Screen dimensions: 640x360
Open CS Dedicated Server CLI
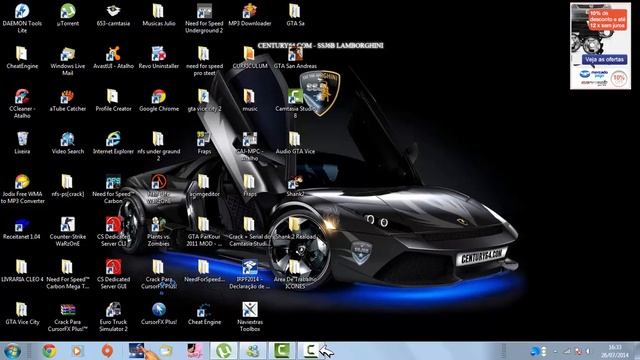(113, 231)
